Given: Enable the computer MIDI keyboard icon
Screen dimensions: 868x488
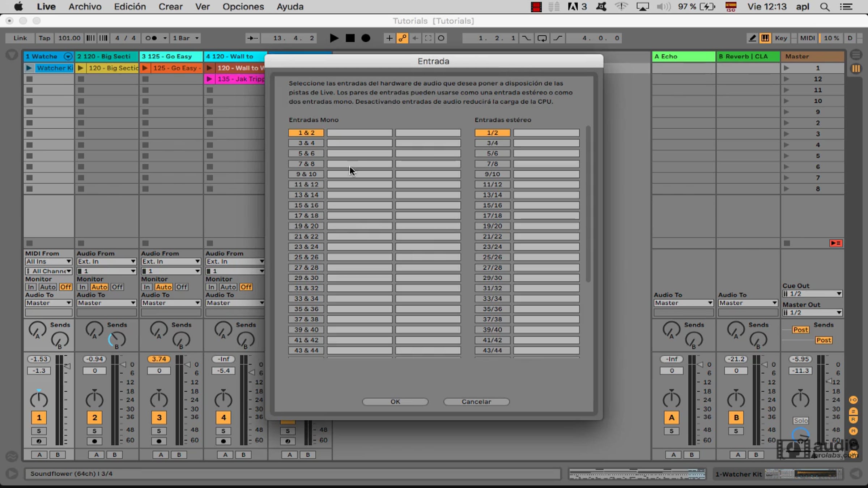Looking at the screenshot, I should [x=765, y=38].
